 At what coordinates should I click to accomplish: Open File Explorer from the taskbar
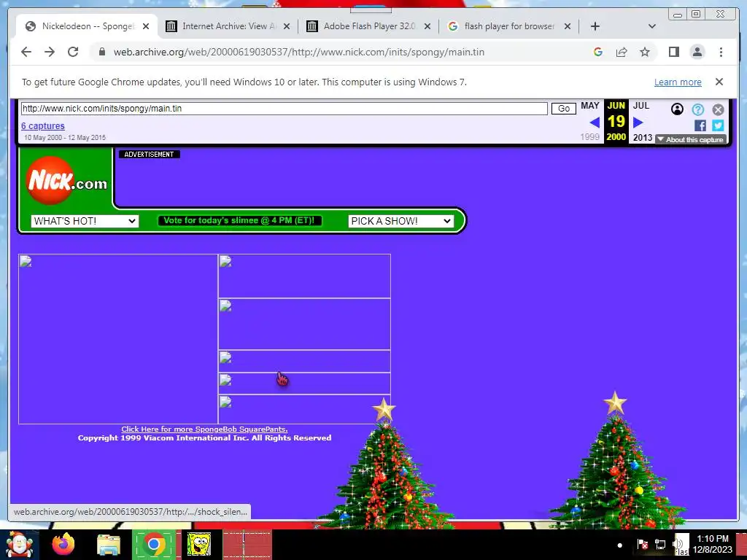pos(109,544)
